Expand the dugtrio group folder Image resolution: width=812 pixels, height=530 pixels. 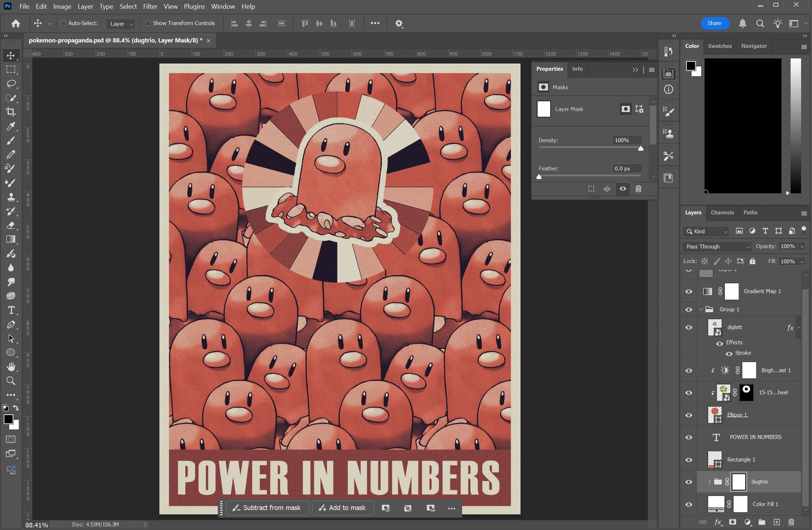pos(709,482)
